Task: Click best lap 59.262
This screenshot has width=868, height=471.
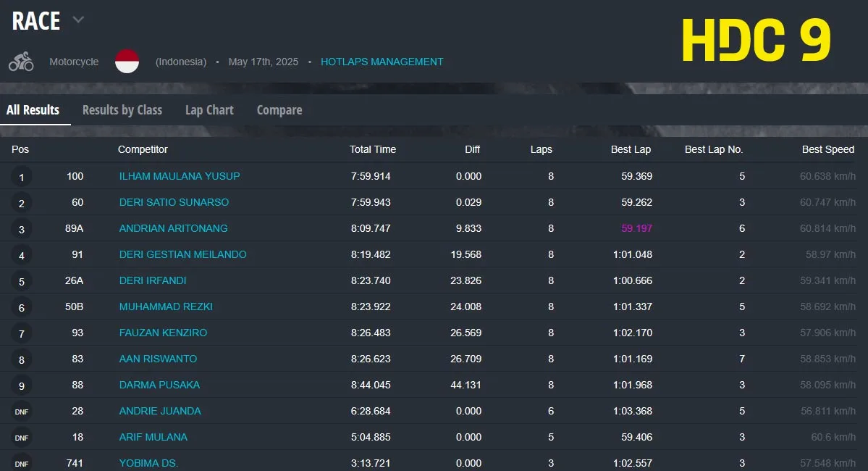Action: (x=636, y=202)
